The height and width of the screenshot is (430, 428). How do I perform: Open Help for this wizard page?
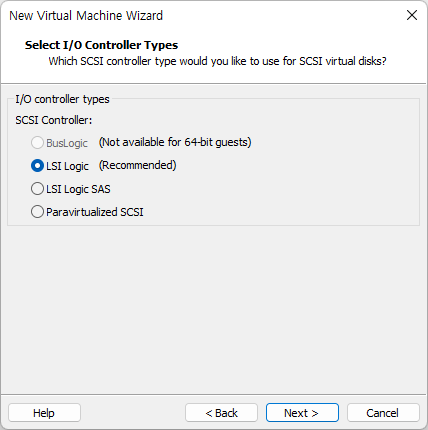pyautogui.click(x=44, y=413)
